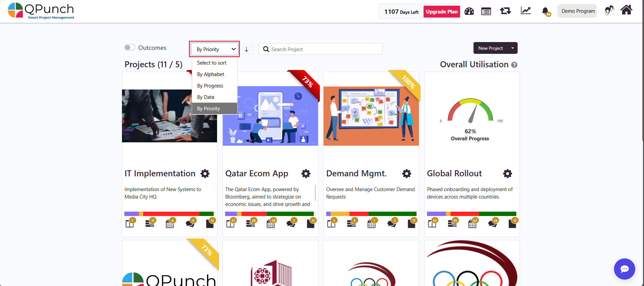Open Global Rollout calendar icon
This screenshot has height=286, width=644.
click(x=472, y=223)
